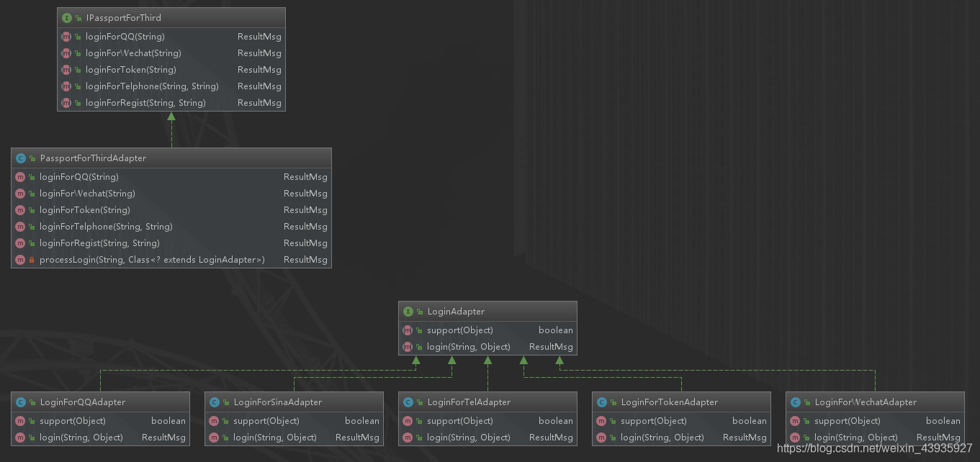980x462 pixels.
Task: Click the LoginForWechatAdapter node title
Action: click(x=866, y=402)
